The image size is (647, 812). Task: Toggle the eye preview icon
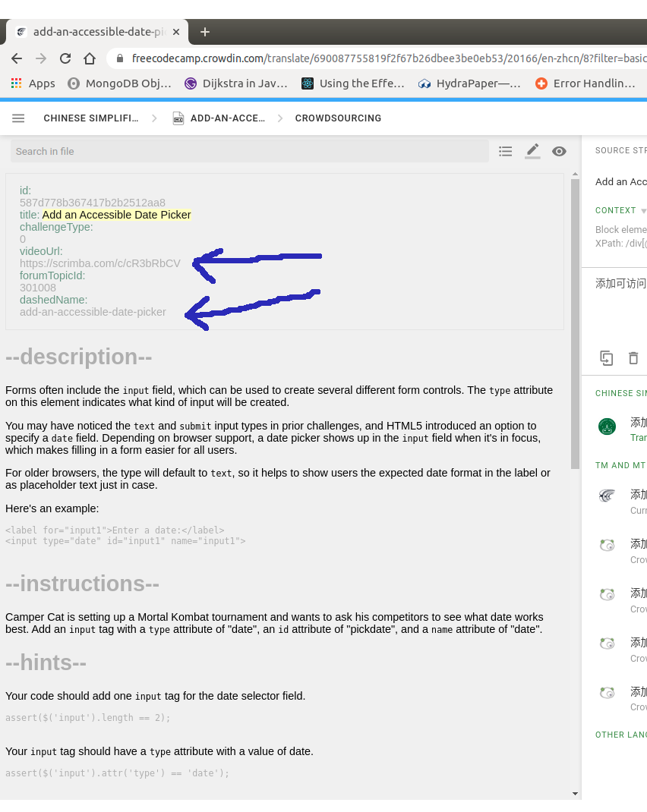point(559,151)
